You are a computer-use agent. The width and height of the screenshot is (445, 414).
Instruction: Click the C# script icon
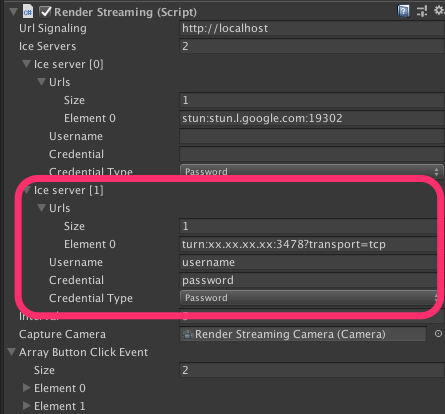(28, 12)
